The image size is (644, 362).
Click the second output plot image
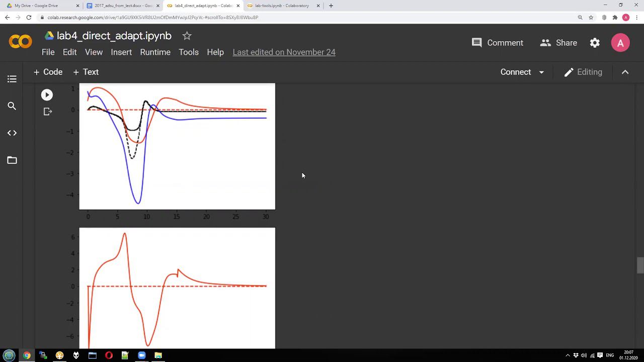point(177,288)
